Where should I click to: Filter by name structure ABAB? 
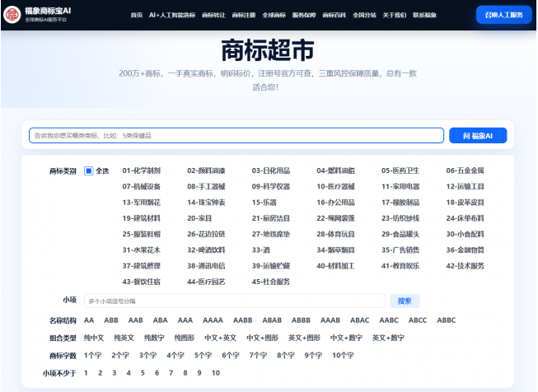(272, 320)
